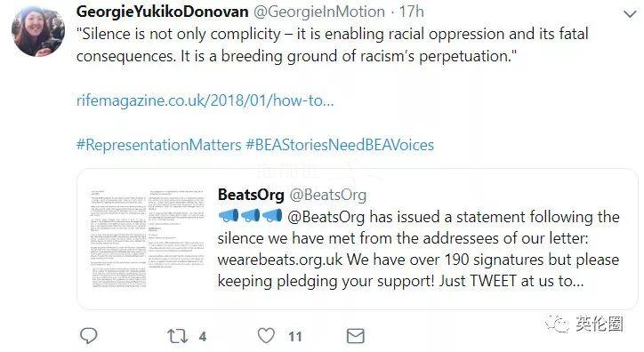The width and height of the screenshot is (644, 352).
Task: Open the wearebeats.org.uk link text
Action: pyautogui.click(x=280, y=260)
